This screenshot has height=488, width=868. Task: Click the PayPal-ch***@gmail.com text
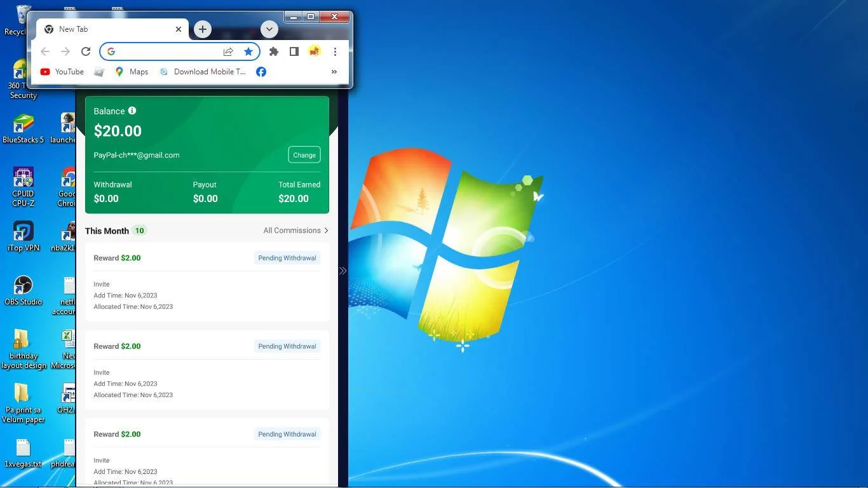pyautogui.click(x=137, y=155)
